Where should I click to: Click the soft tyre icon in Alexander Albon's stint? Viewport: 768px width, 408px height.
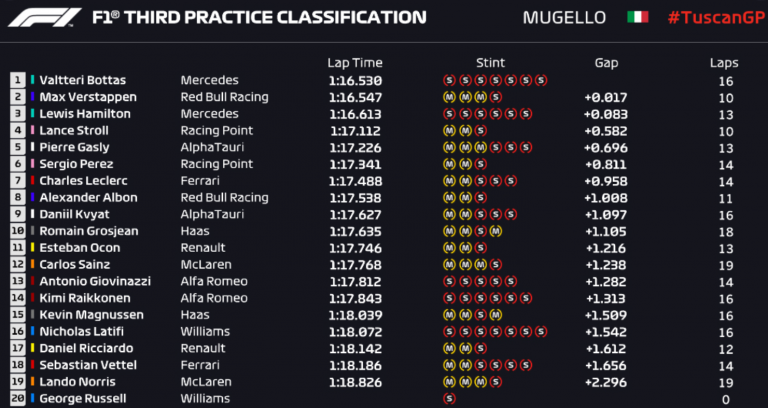481,197
